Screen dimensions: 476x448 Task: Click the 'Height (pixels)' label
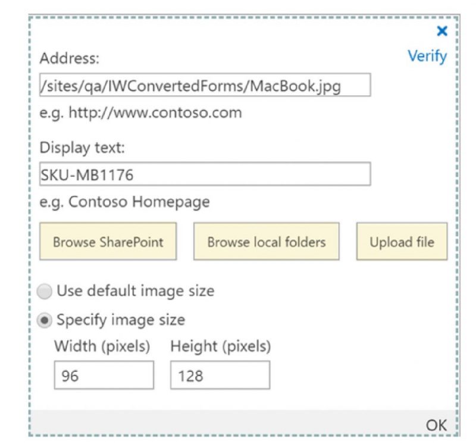pyautogui.click(x=220, y=346)
